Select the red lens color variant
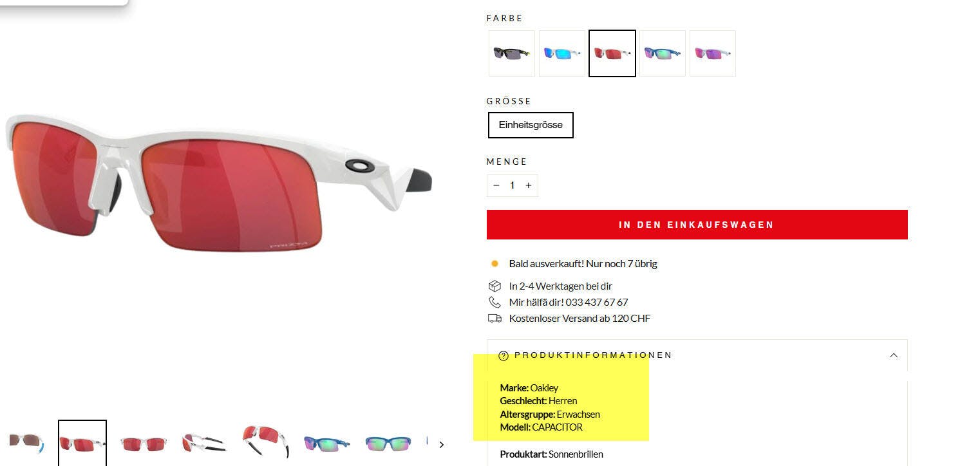This screenshot has width=980, height=466. pyautogui.click(x=612, y=53)
